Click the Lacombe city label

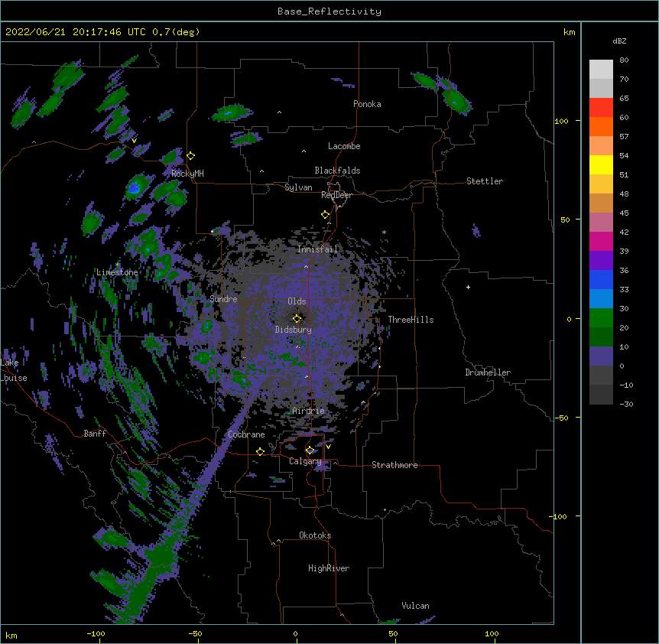[x=344, y=146]
